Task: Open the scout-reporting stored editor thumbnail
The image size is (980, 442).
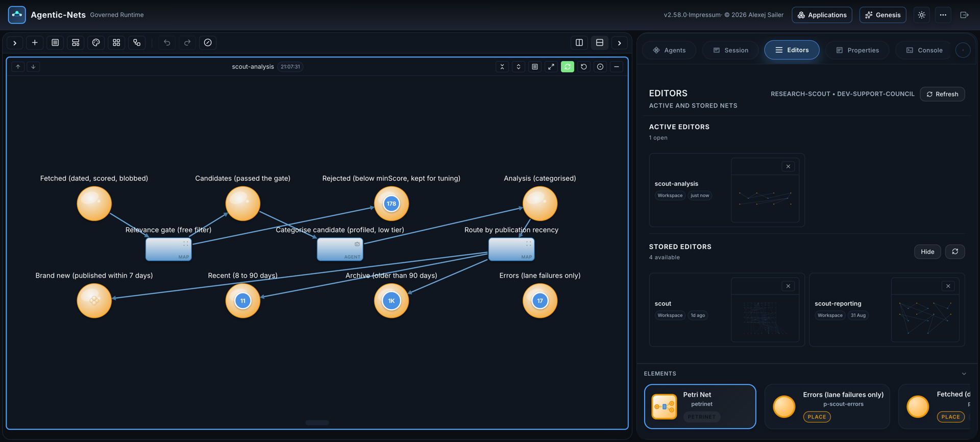Action: pos(925,310)
